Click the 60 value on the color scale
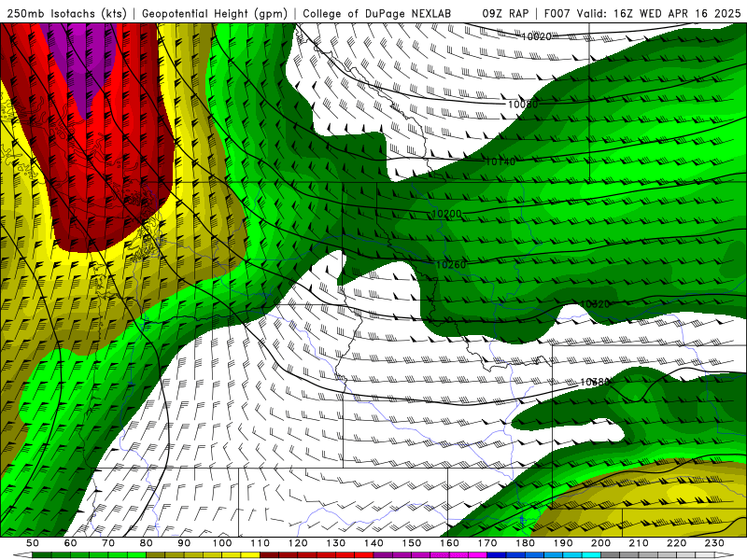The width and height of the screenshot is (747, 560). pos(70,543)
